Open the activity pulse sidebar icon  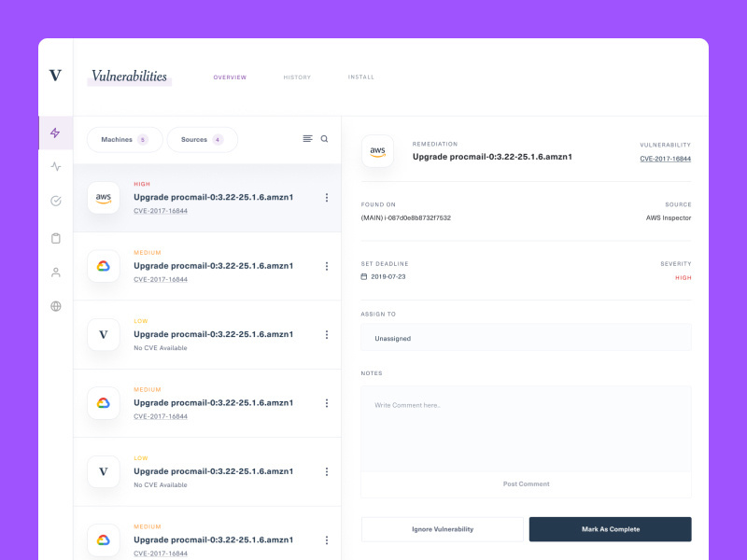click(x=56, y=166)
